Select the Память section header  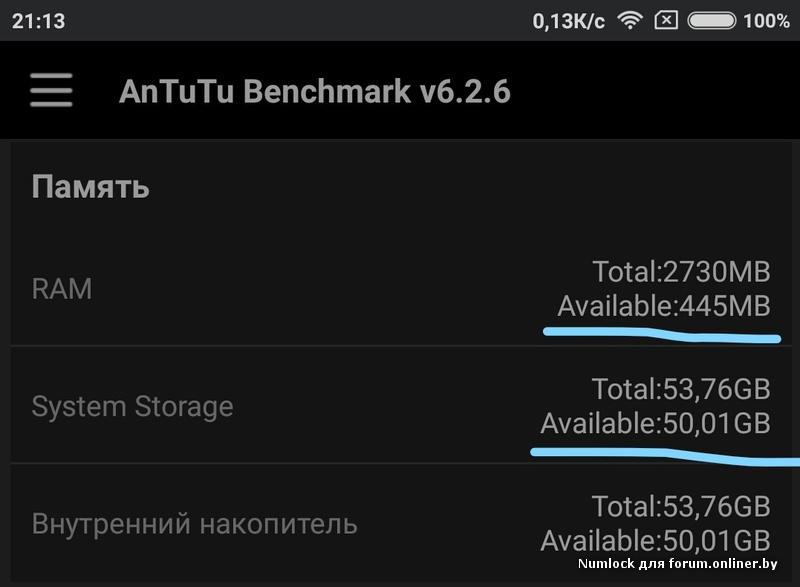click(90, 186)
